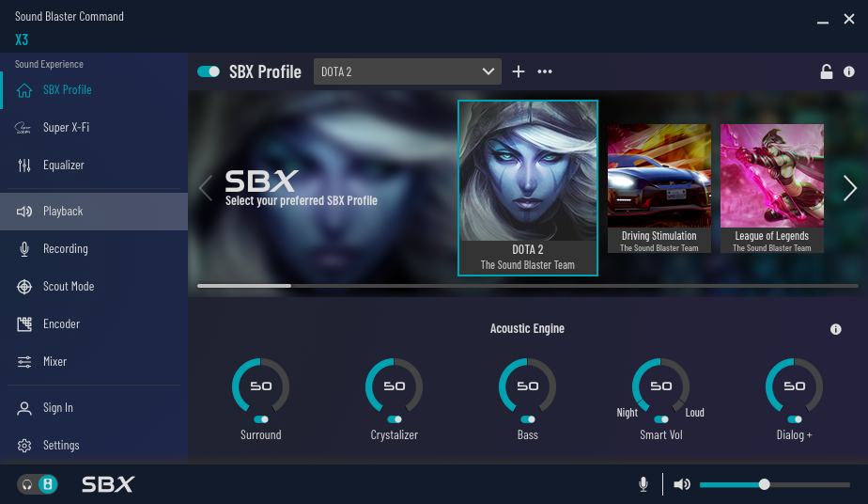Open the Super X-Fi page
Screen dimensions: 868x504
[94, 128]
